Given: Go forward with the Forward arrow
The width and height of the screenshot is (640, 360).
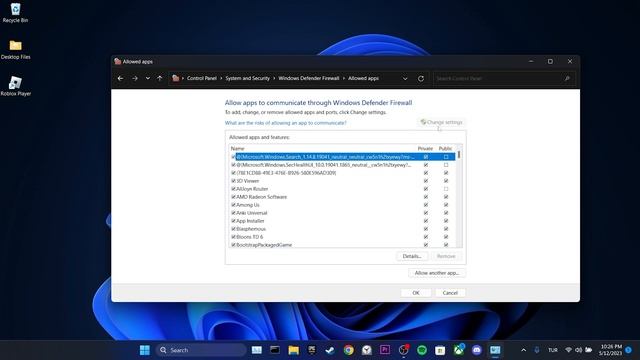Looking at the screenshot, I should (135, 78).
